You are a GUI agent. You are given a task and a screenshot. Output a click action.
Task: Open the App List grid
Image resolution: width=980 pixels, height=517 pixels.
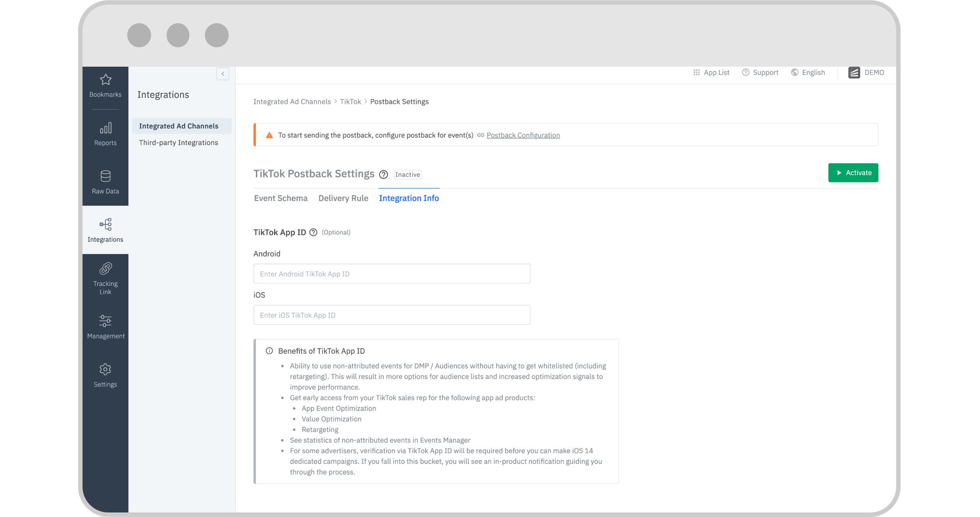click(711, 73)
